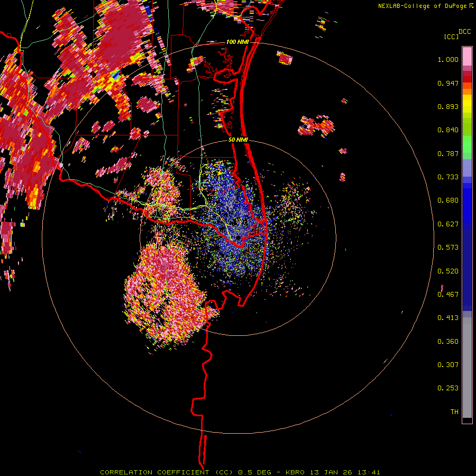Click the 0.467 scale value
This screenshot has height=476, width=476.
448,295
